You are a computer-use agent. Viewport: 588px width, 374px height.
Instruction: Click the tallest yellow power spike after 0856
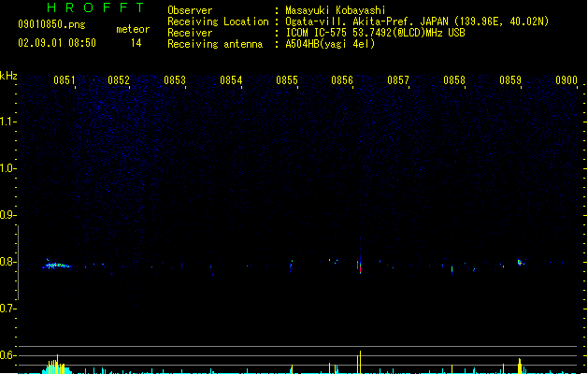pos(361,362)
